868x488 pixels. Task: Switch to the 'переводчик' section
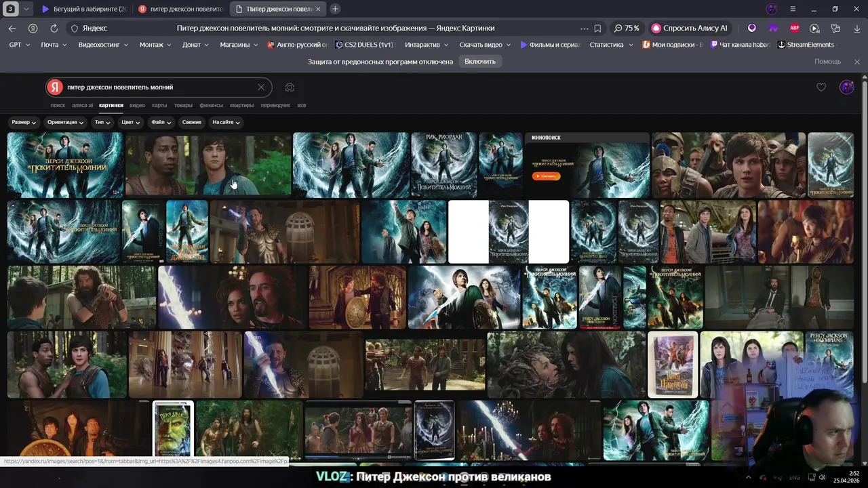[275, 105]
